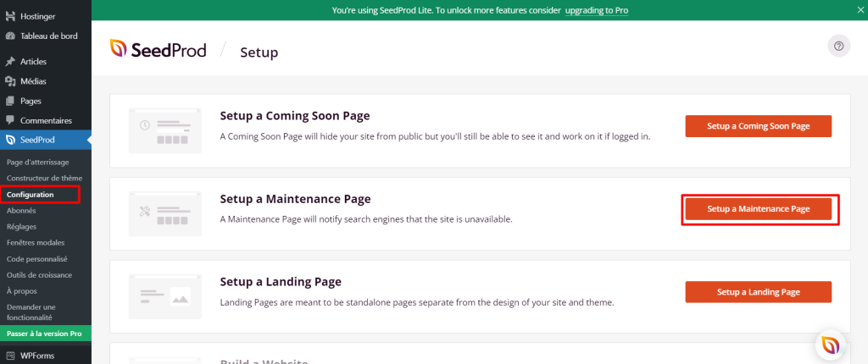This screenshot has height=364, width=868.
Task: Click Demander une fonctionnalité
Action: click(x=31, y=312)
